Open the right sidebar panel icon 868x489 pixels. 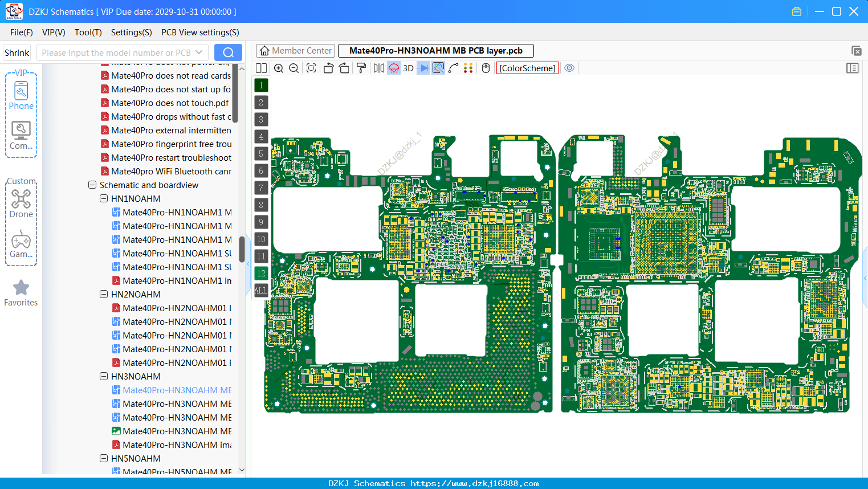click(853, 68)
